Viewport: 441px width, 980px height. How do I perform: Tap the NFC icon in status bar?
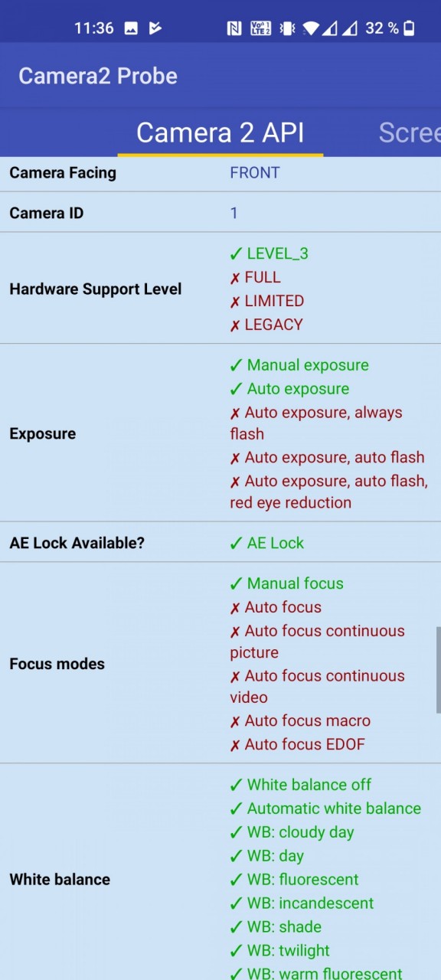click(x=234, y=28)
